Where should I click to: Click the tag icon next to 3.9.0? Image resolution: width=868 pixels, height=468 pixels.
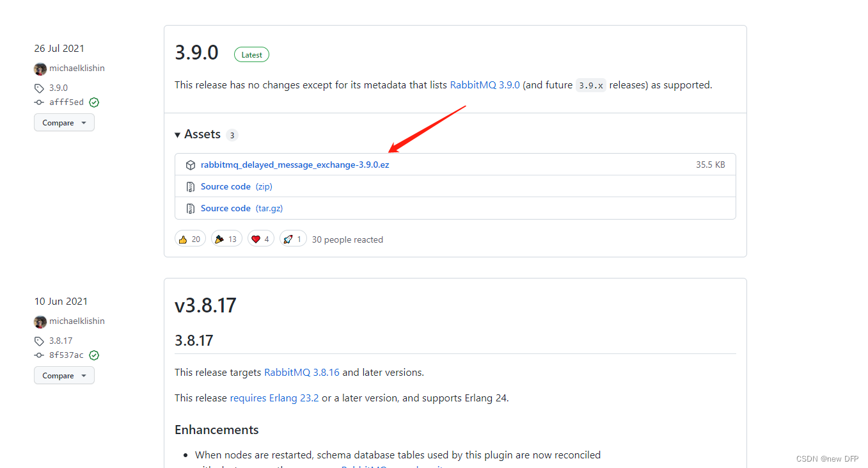coord(39,88)
